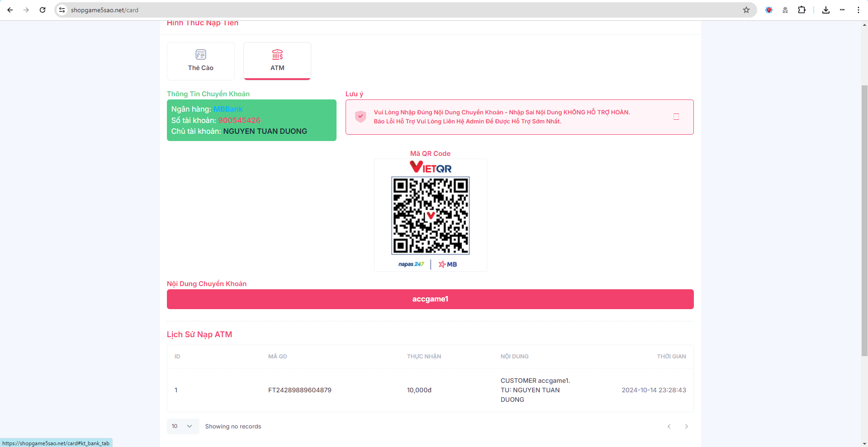
Task: Open the Chrome three-dot menu
Action: click(858, 10)
